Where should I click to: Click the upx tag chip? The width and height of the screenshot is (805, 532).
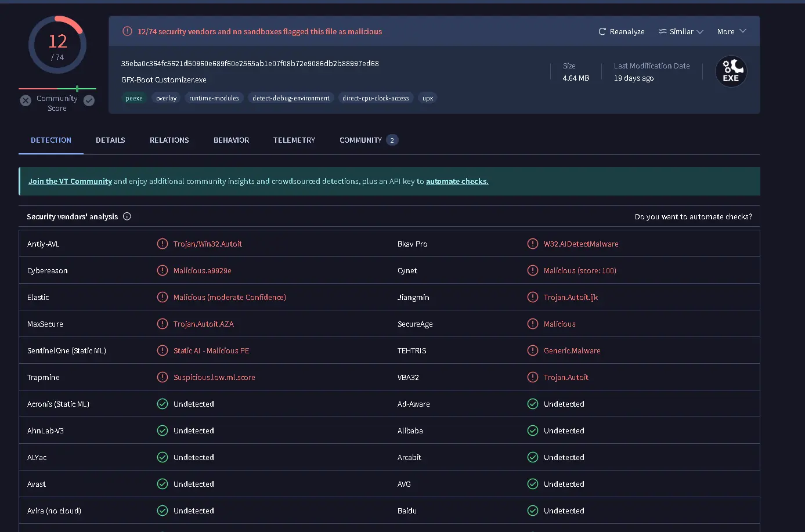click(428, 98)
